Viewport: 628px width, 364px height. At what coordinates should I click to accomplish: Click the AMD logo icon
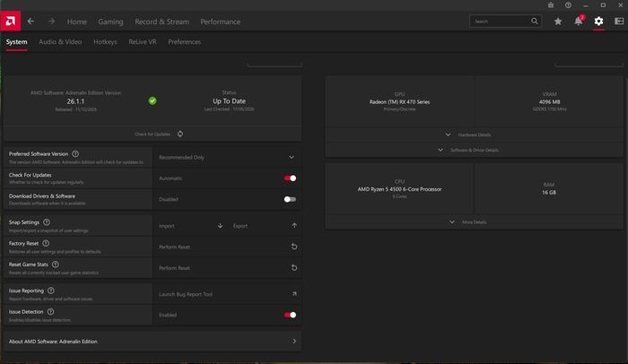(x=11, y=21)
